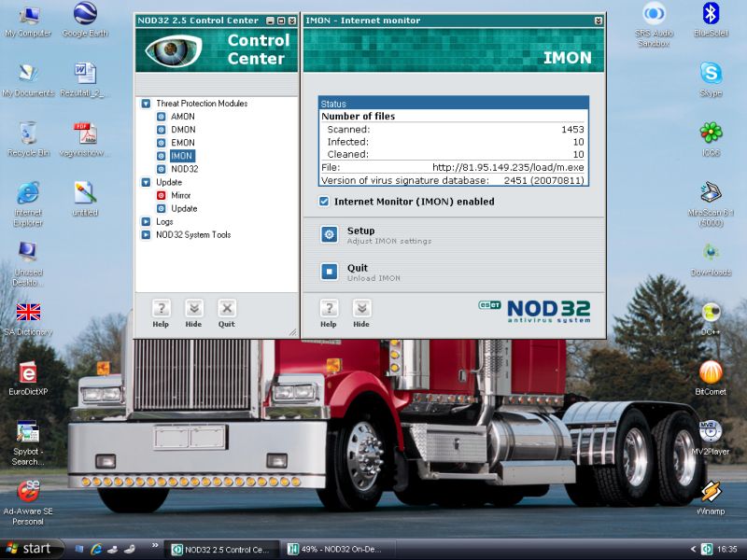
Task: Open the Google Earth desktop icon
Action: (x=85, y=16)
